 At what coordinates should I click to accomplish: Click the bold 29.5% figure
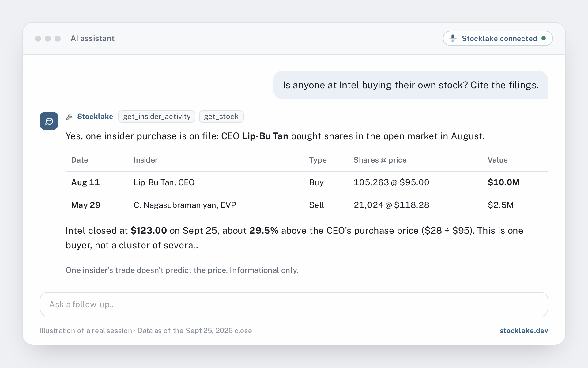click(264, 231)
